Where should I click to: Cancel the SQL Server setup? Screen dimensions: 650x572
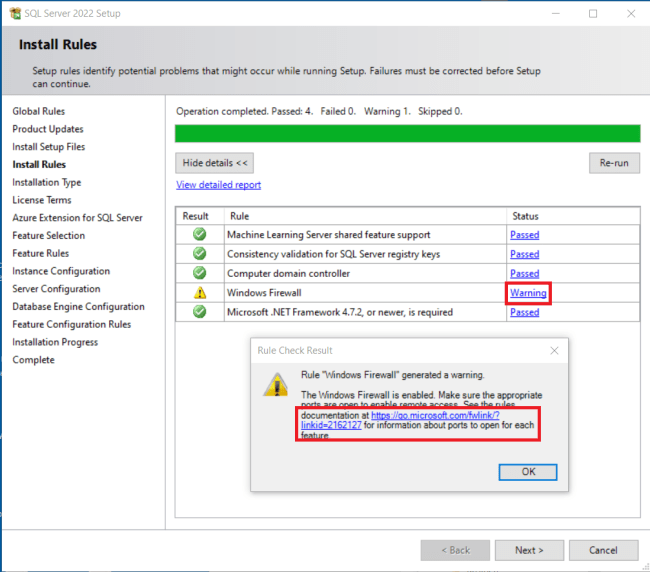click(x=603, y=550)
